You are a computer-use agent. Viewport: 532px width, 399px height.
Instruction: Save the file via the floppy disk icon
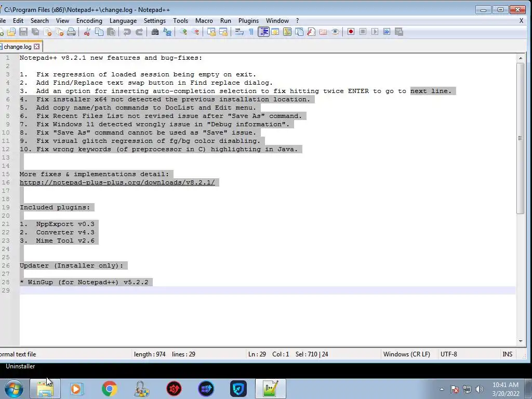pos(23,32)
